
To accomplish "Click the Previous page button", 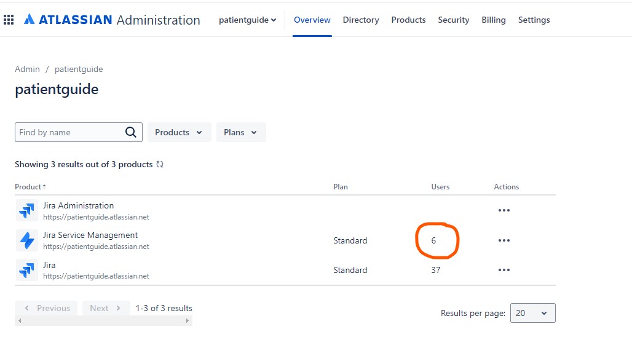I will pos(46,308).
